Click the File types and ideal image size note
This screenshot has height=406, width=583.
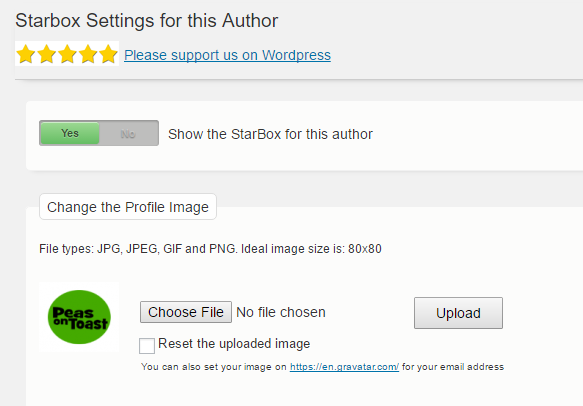point(210,249)
